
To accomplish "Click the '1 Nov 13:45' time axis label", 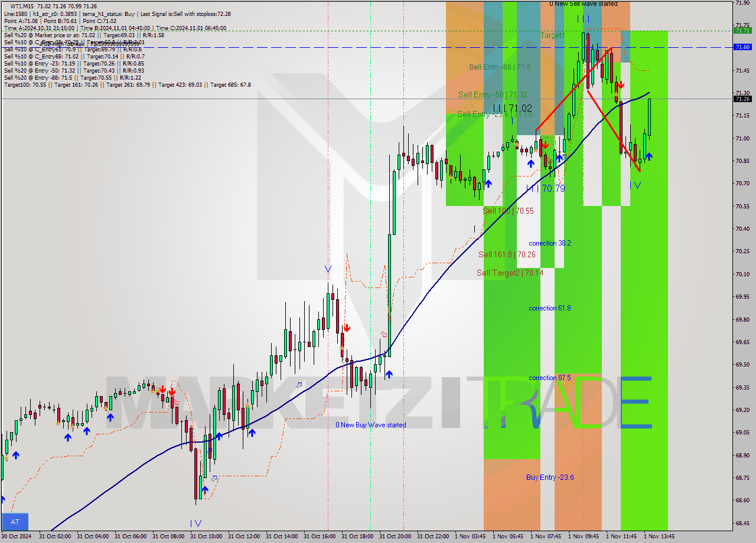I will (x=659, y=537).
